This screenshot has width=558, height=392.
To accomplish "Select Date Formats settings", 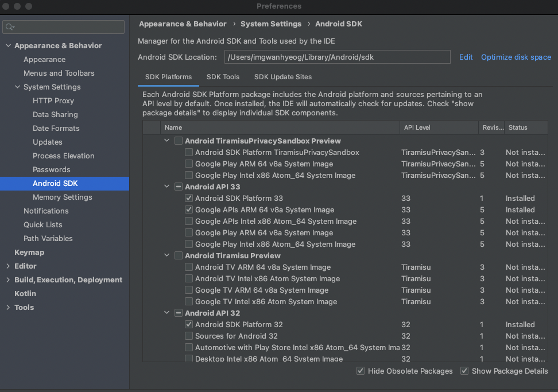I will (x=56, y=129).
